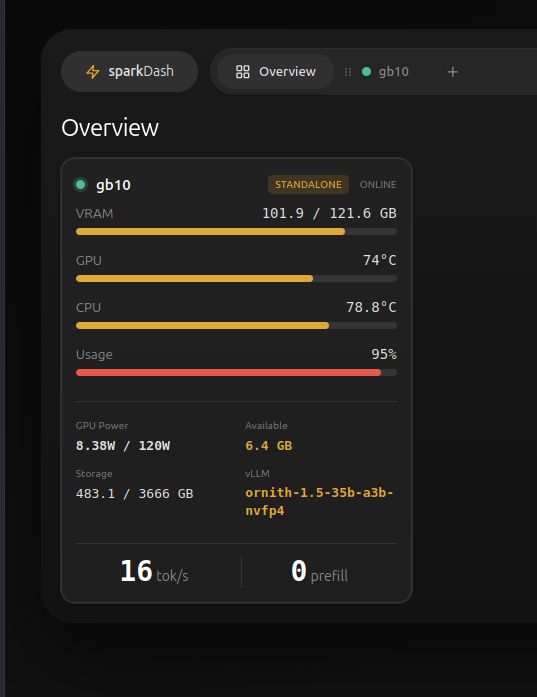Click the Available label
This screenshot has width=537, height=697.
tap(266, 425)
